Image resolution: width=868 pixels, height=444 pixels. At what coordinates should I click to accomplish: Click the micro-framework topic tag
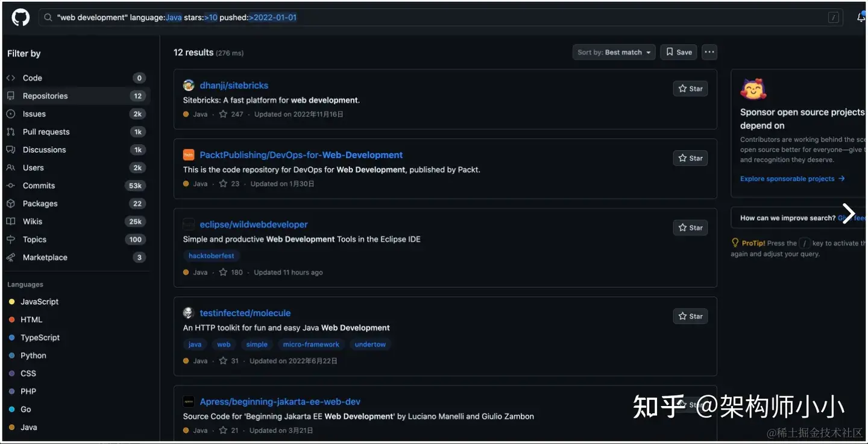(x=311, y=344)
